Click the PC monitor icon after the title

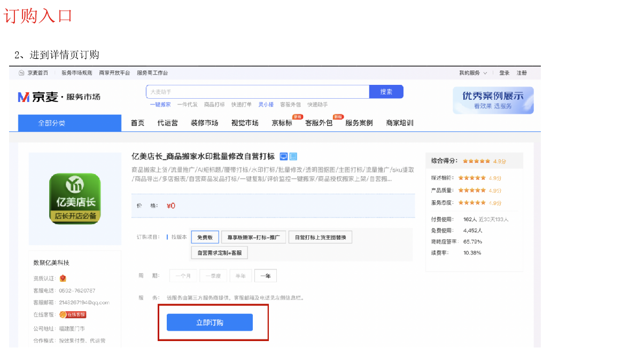tap(284, 156)
